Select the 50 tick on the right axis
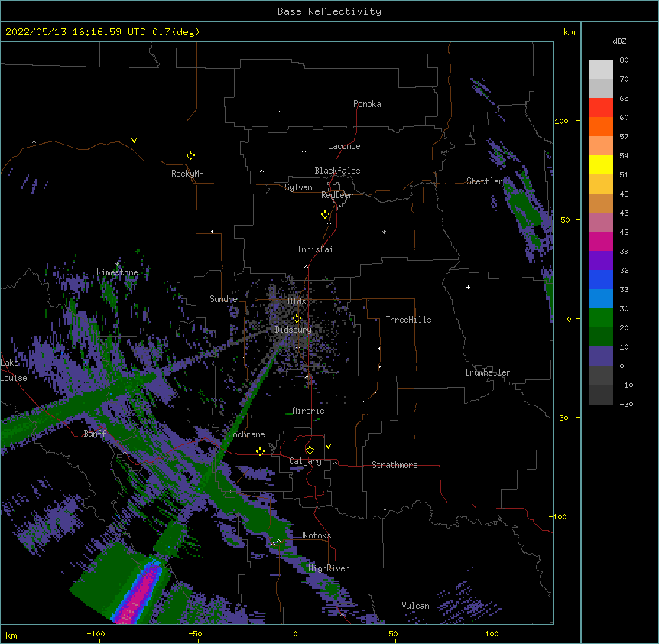 565,220
